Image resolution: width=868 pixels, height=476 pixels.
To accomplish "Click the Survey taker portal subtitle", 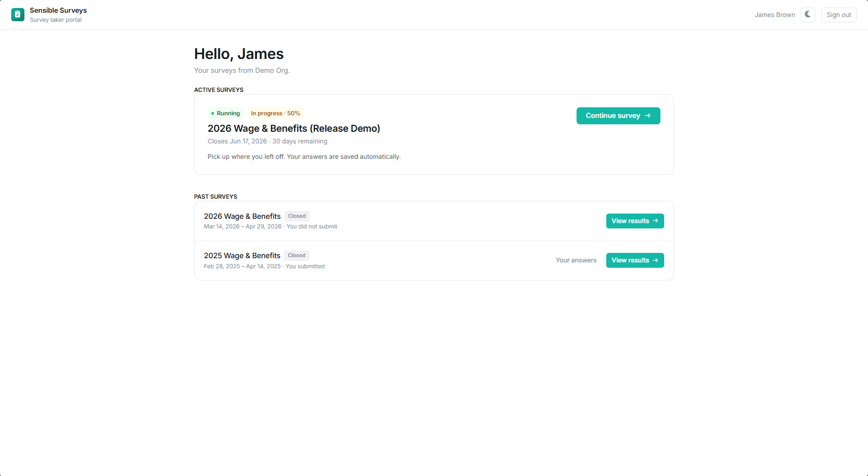I will click(x=56, y=20).
